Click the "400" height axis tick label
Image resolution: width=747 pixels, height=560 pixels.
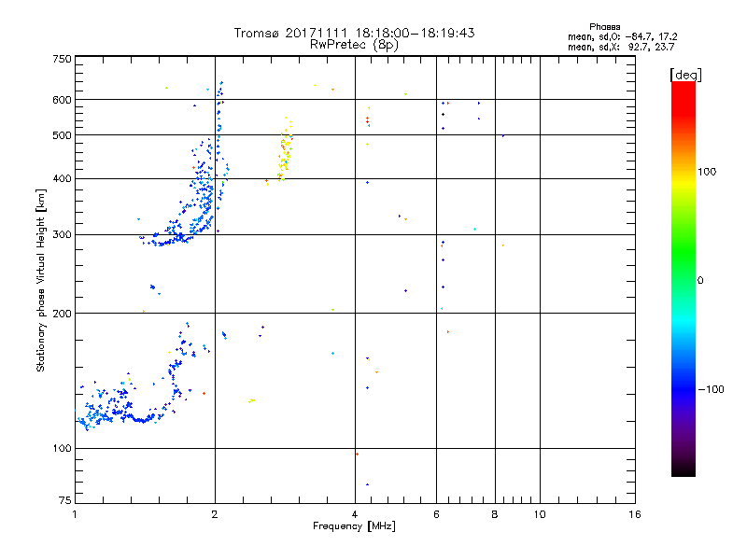(x=62, y=179)
